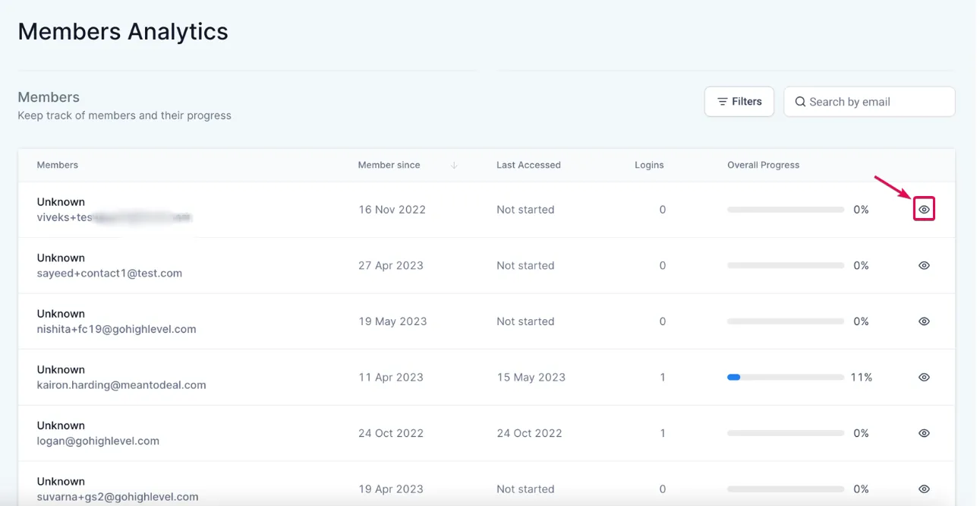The width and height of the screenshot is (980, 506).
Task: Open eye icon for suvarna+gs2@gohighlevel.com
Action: (x=924, y=489)
